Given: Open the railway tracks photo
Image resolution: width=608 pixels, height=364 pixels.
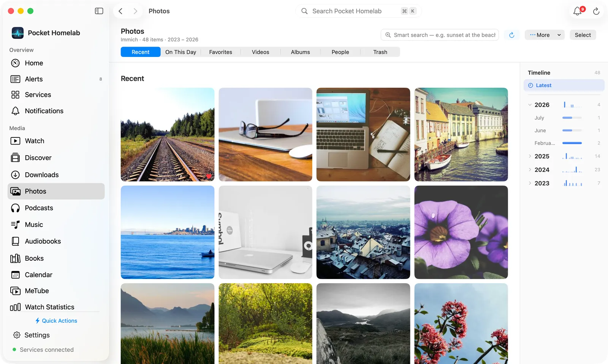Looking at the screenshot, I should coord(168,134).
